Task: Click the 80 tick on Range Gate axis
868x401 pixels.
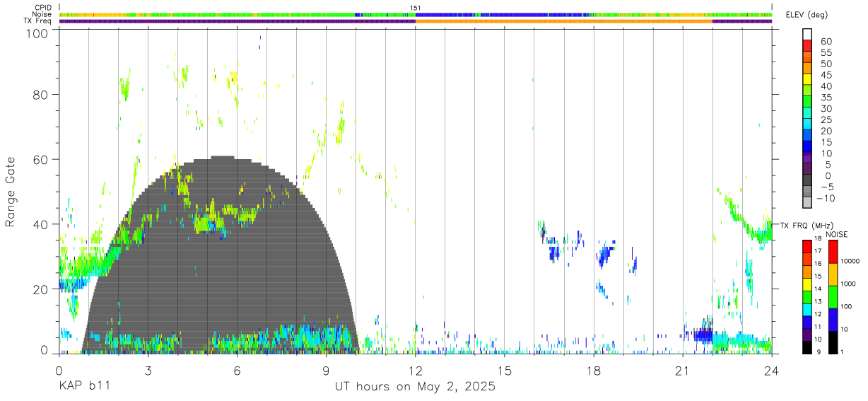Action: click(x=42, y=94)
